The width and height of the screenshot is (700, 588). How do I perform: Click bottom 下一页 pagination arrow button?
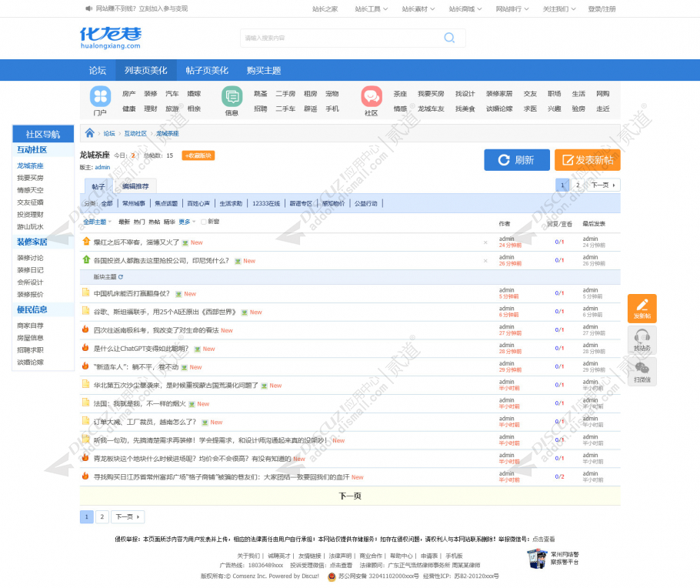coord(128,516)
